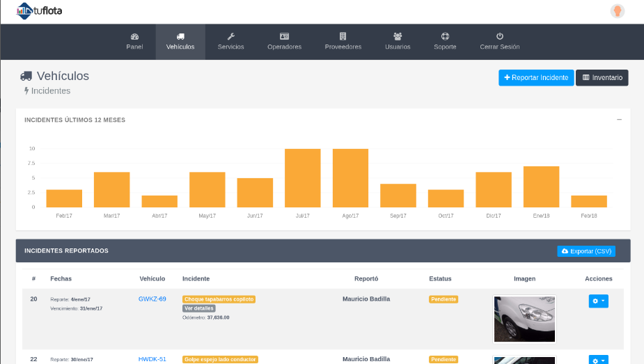Collapse the Incidentes últimos 12 meses panel
Viewport: 644px width, 364px height.
click(x=619, y=120)
